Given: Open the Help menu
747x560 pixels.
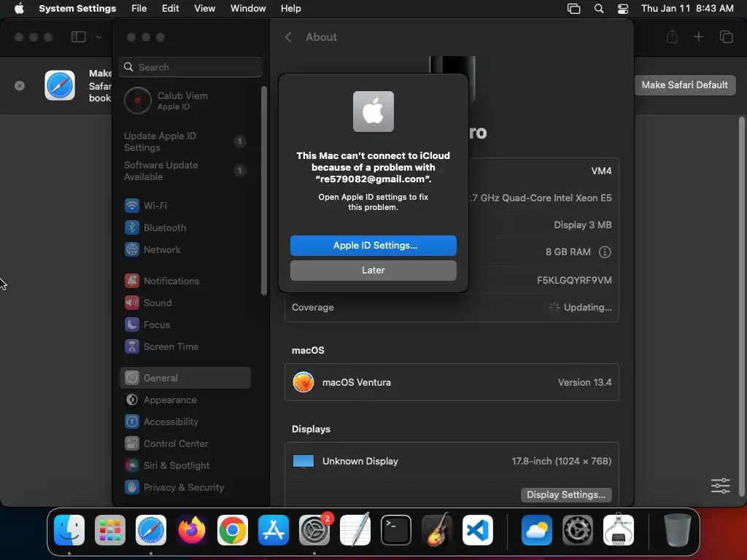Looking at the screenshot, I should (x=290, y=8).
